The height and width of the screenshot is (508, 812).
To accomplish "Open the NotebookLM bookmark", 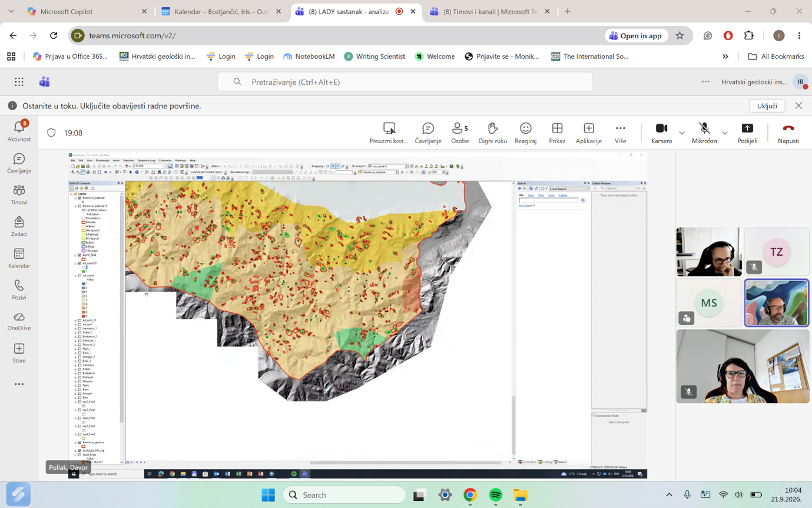I will coord(309,57).
